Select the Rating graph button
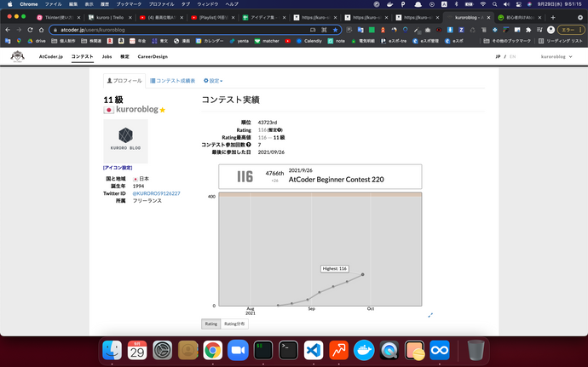Screen dimensions: 588x367 (211, 324)
